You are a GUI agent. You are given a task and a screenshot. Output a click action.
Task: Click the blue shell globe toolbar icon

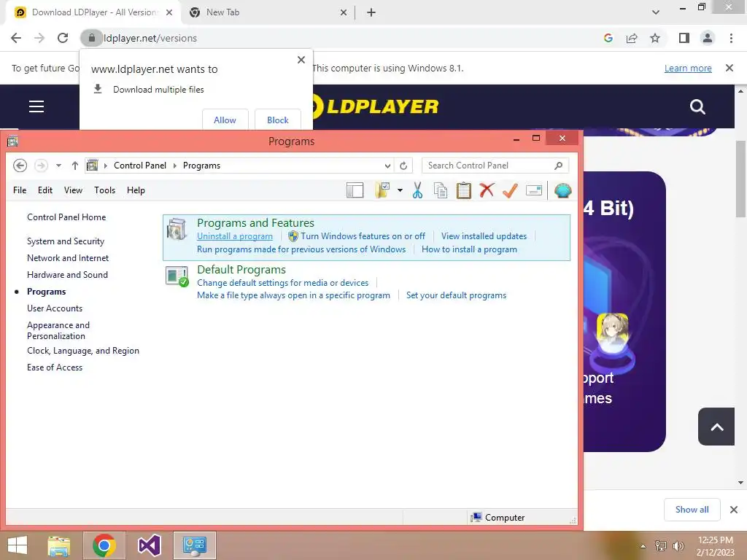(562, 190)
